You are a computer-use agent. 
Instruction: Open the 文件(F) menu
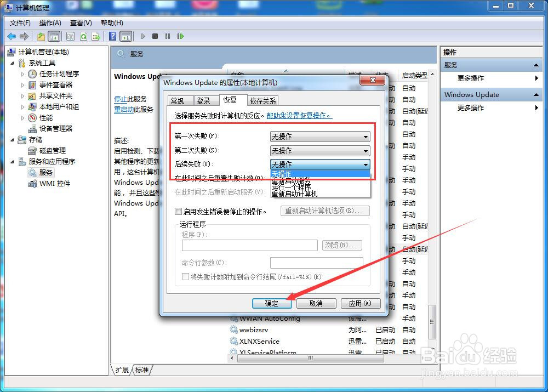click(x=20, y=22)
